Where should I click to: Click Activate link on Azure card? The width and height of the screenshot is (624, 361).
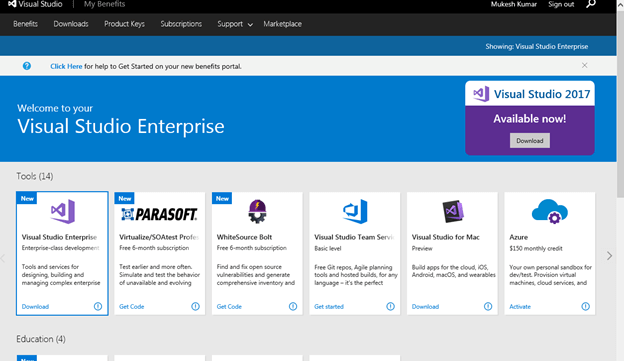coord(520,306)
